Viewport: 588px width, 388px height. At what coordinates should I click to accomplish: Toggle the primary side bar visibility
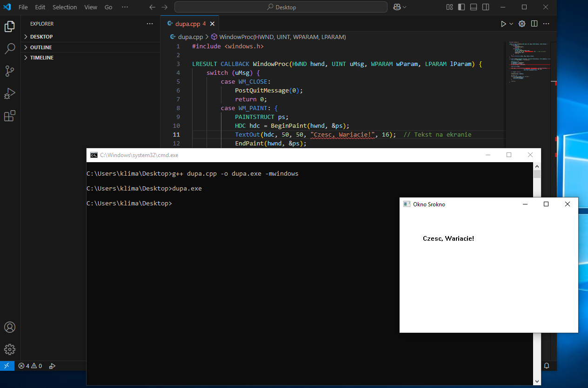461,7
